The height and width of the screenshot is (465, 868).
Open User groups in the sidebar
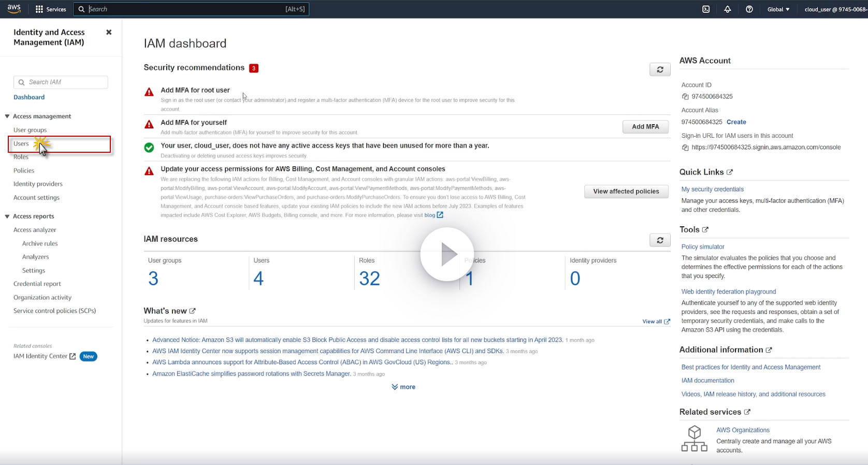pos(30,130)
